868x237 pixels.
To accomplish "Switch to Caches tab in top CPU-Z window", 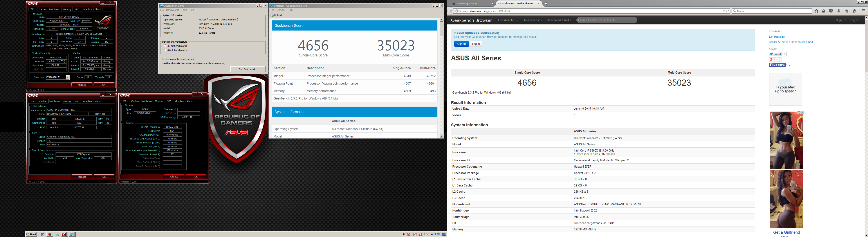I will [x=43, y=9].
